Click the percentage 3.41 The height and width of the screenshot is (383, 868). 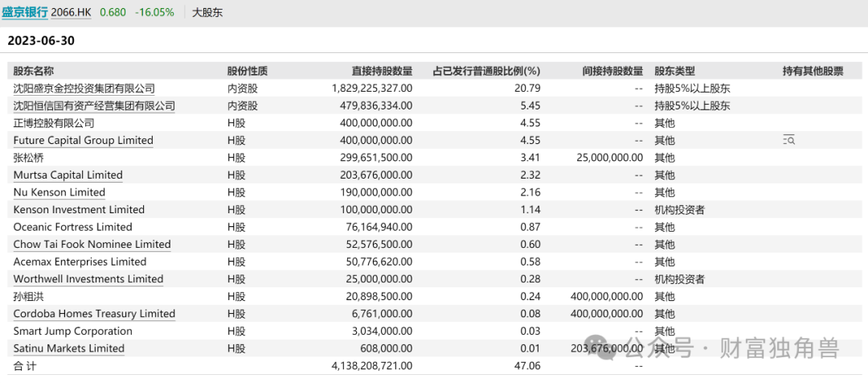tap(531, 158)
